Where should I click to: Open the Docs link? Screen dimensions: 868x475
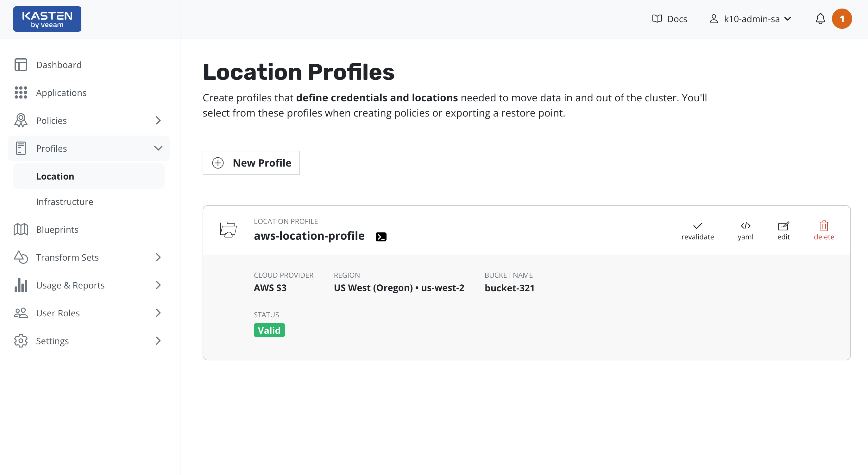click(670, 19)
